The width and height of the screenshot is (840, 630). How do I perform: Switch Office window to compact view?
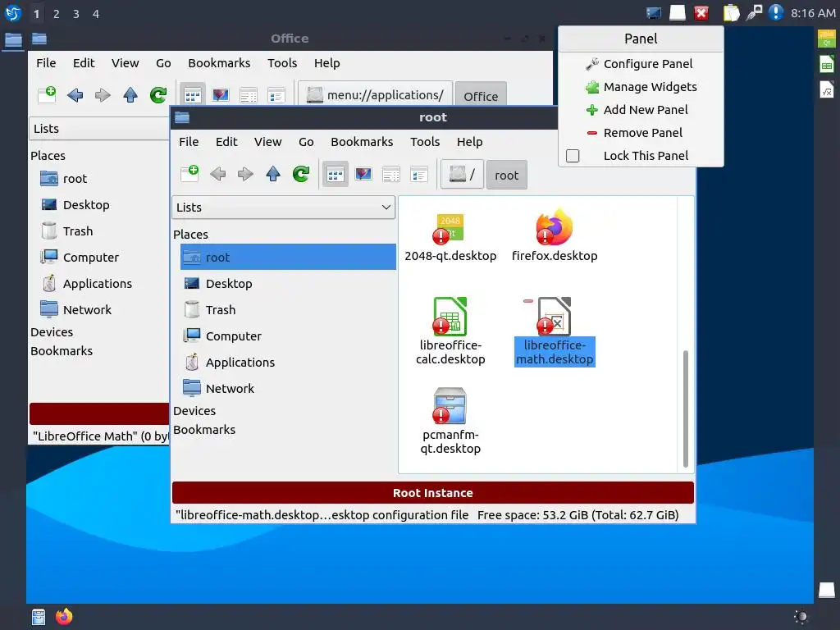248,95
